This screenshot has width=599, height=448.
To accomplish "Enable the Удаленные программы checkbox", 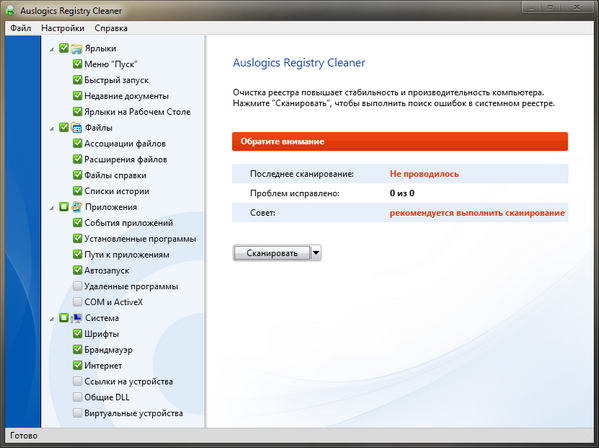I will point(77,286).
